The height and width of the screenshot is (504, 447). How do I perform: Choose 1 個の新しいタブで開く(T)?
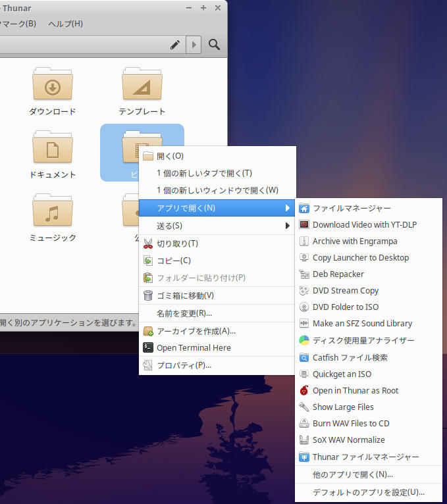(x=217, y=173)
